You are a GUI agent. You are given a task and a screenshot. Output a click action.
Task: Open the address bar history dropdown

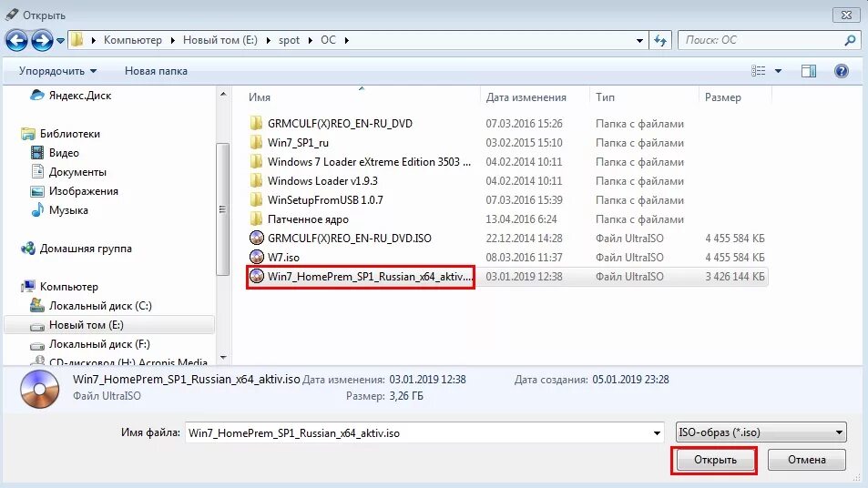pyautogui.click(x=640, y=40)
